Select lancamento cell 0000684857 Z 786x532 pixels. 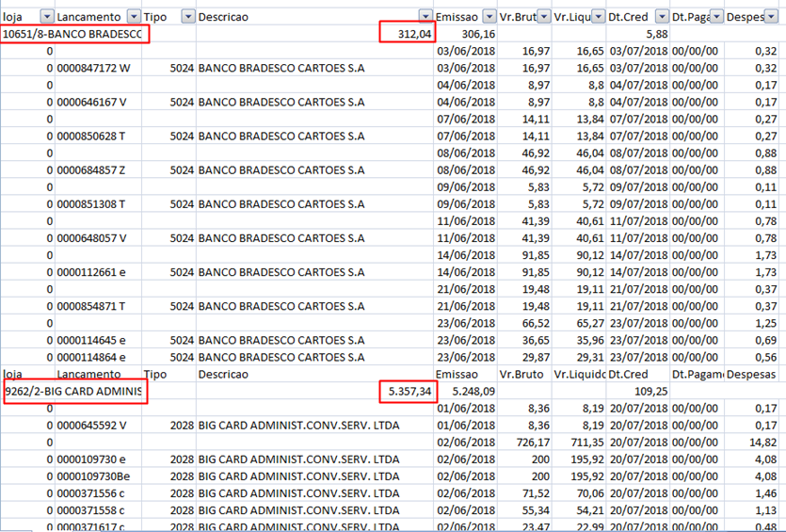(x=98, y=170)
